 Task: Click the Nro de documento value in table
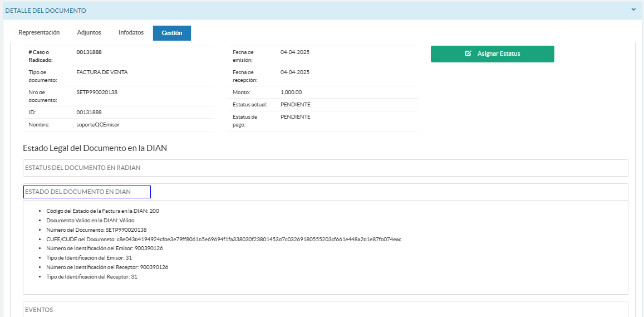click(x=97, y=92)
